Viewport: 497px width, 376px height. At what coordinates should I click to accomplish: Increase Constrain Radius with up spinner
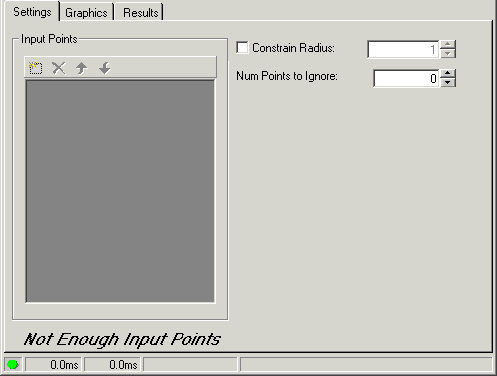click(x=448, y=45)
